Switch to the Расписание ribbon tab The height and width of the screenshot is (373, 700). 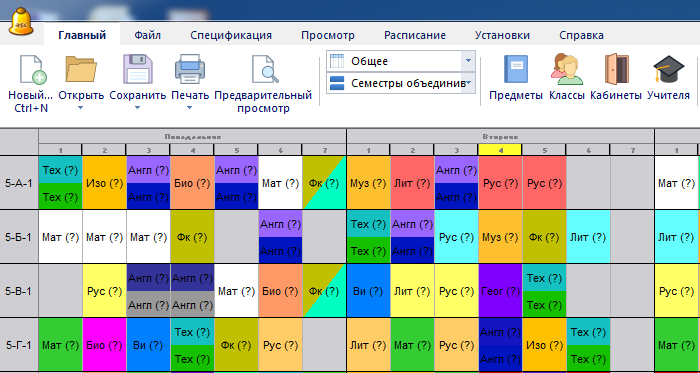415,35
